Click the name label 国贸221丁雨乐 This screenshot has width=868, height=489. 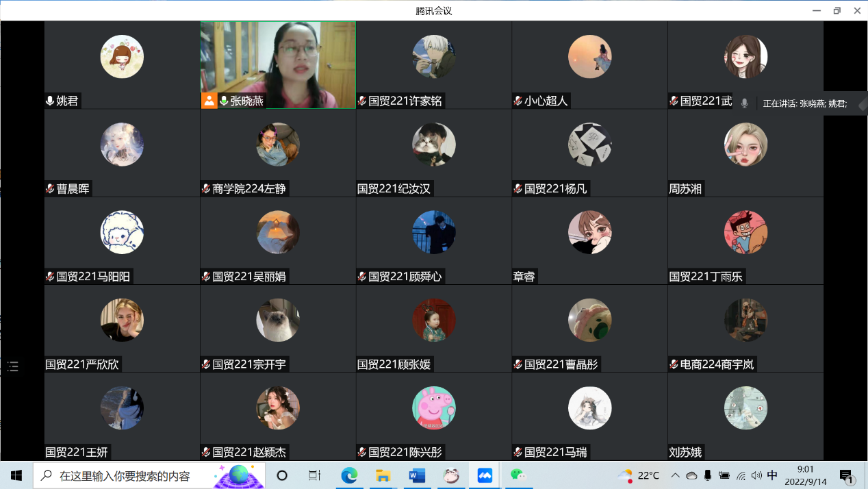coord(706,277)
